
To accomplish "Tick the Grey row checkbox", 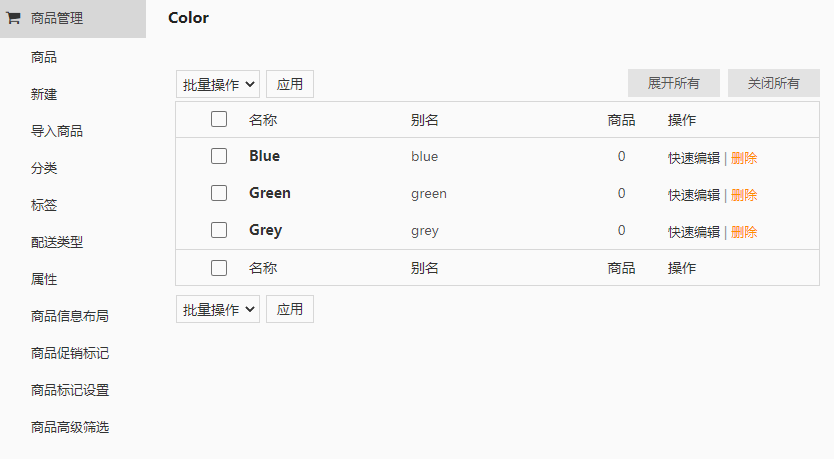I will click(219, 230).
